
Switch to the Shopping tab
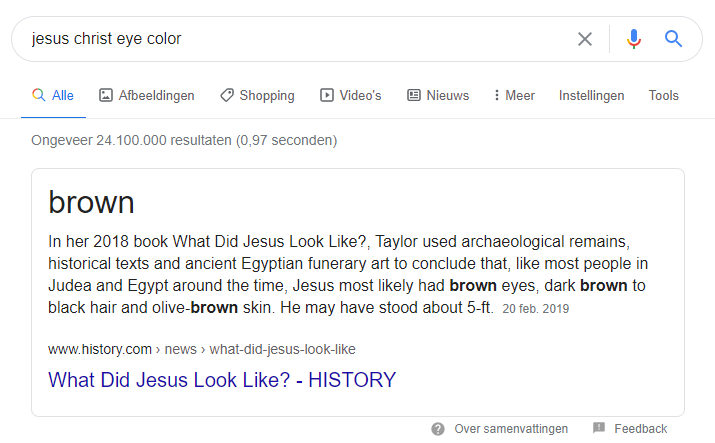click(267, 96)
